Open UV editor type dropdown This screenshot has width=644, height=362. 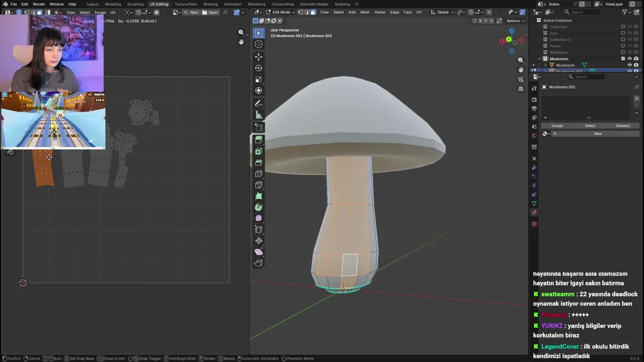tap(9, 12)
